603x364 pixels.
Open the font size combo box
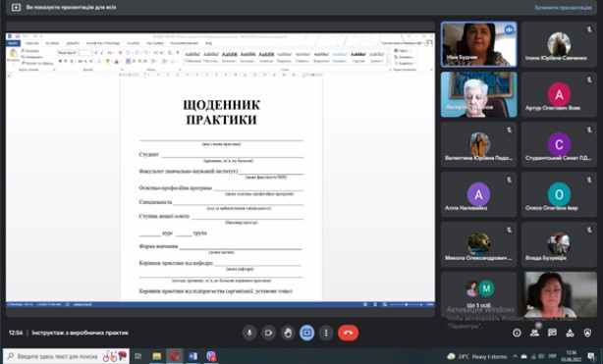86,53
